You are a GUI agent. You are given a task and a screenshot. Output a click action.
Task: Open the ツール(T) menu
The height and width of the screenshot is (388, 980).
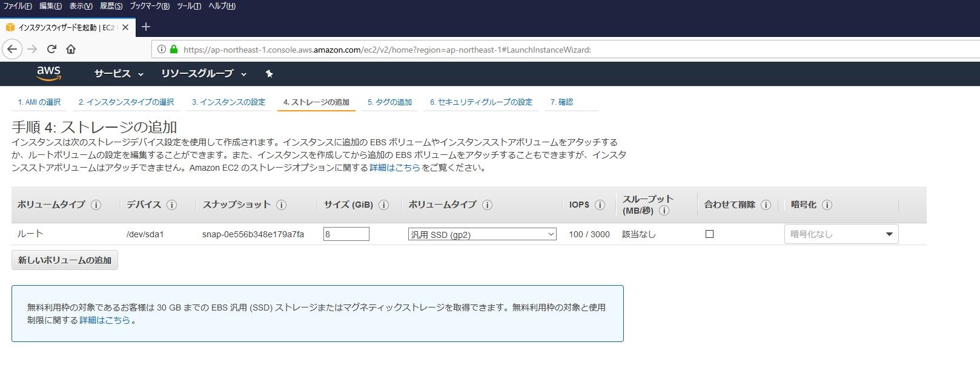(x=189, y=6)
